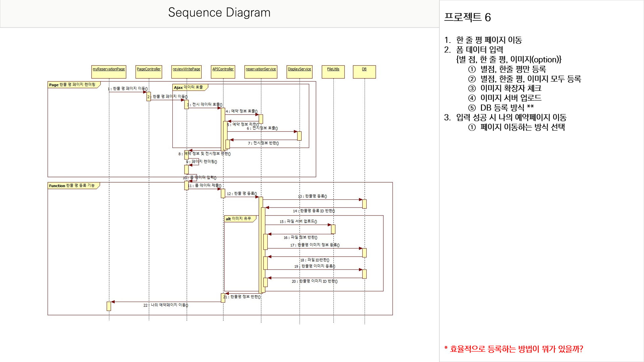Click the red 효율적으로 등록하는 방법 note
The image size is (644, 362).
pos(514,349)
